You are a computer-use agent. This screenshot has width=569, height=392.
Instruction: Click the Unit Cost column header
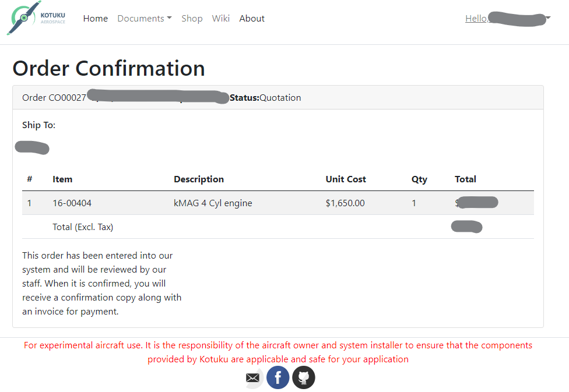pyautogui.click(x=346, y=179)
